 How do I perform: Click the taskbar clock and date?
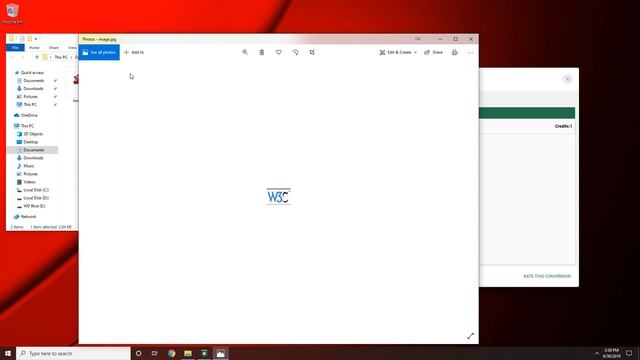(x=611, y=353)
